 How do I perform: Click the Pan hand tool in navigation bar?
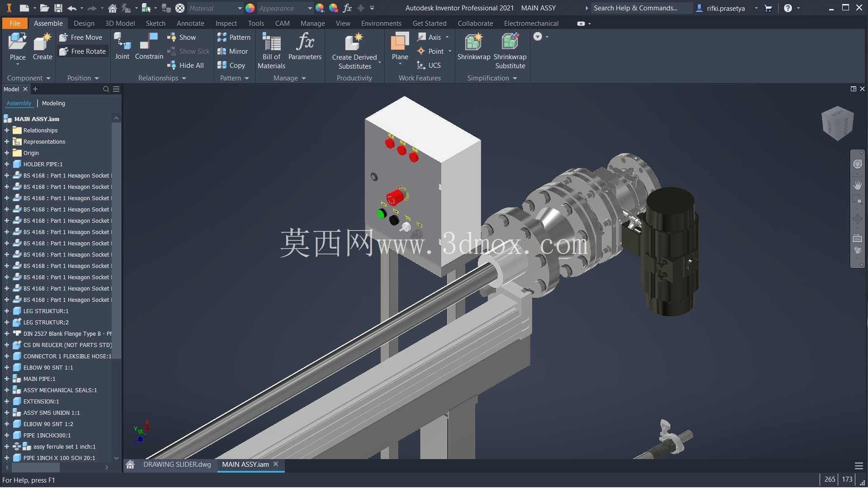pyautogui.click(x=858, y=185)
